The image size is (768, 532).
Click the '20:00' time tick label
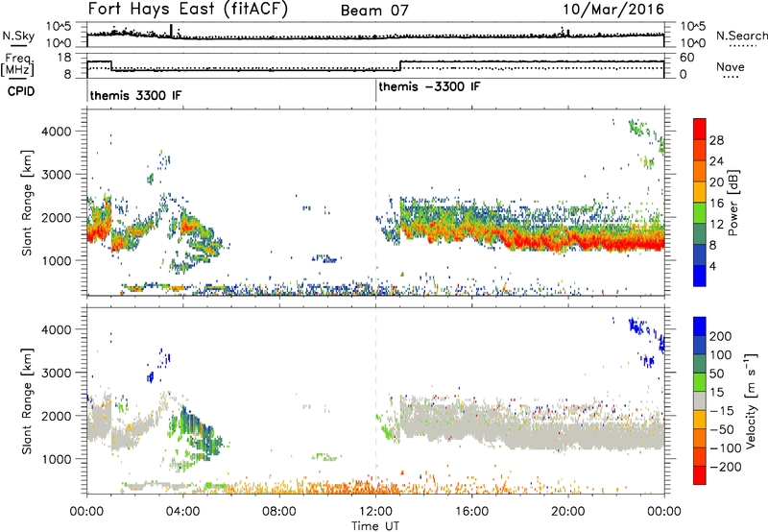click(x=567, y=512)
